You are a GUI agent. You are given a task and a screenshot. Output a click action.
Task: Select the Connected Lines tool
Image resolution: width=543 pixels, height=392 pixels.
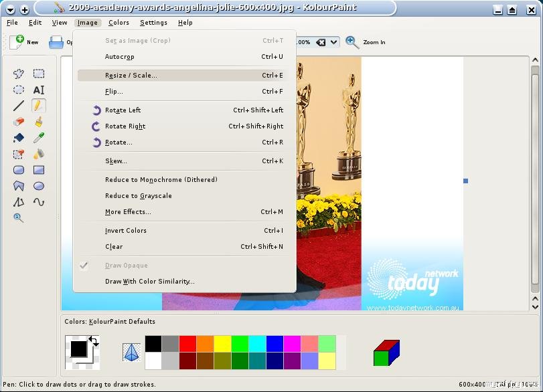(19, 202)
